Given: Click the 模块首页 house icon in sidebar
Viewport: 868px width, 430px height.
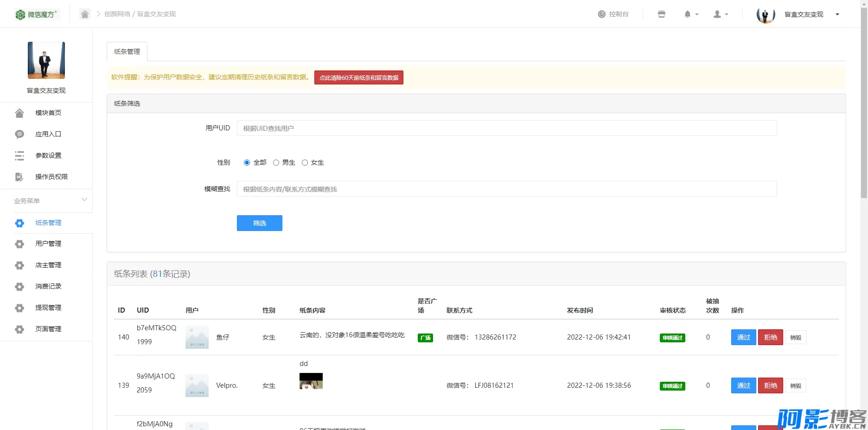Looking at the screenshot, I should point(19,113).
